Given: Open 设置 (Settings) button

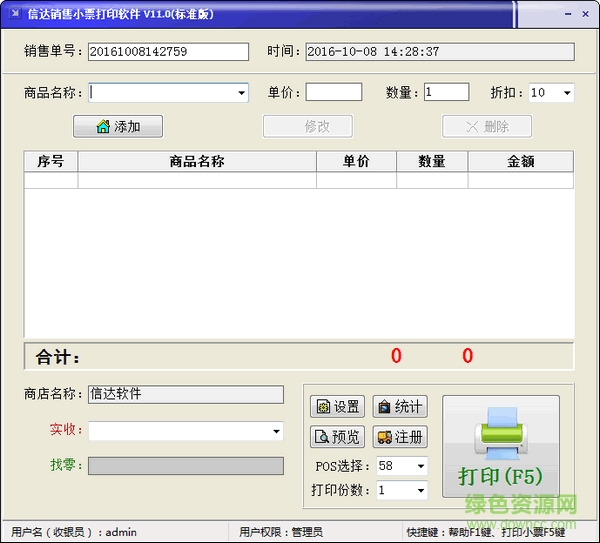Looking at the screenshot, I should 337,406.
